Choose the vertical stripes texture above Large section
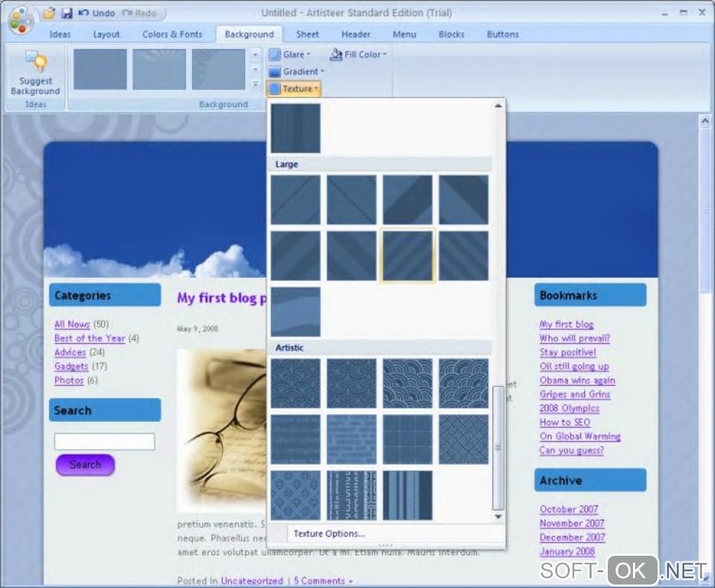This screenshot has width=715, height=588. (x=296, y=128)
